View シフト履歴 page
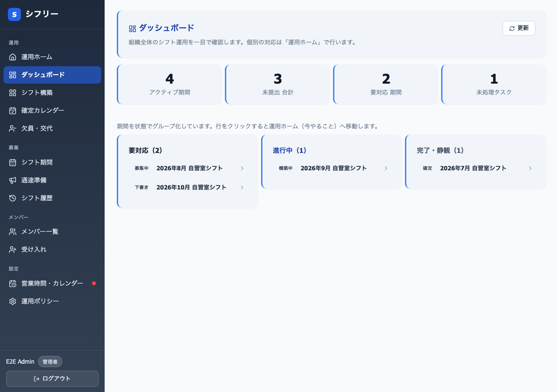 52,198
